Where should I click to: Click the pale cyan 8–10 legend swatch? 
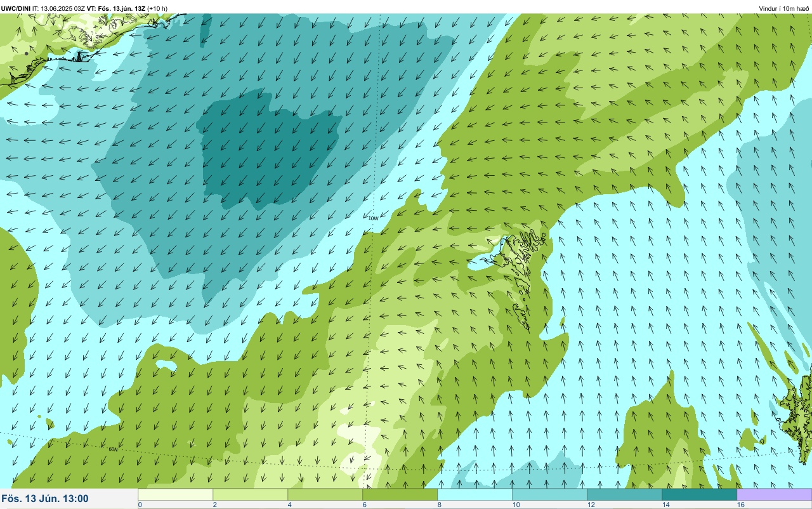coord(475,494)
